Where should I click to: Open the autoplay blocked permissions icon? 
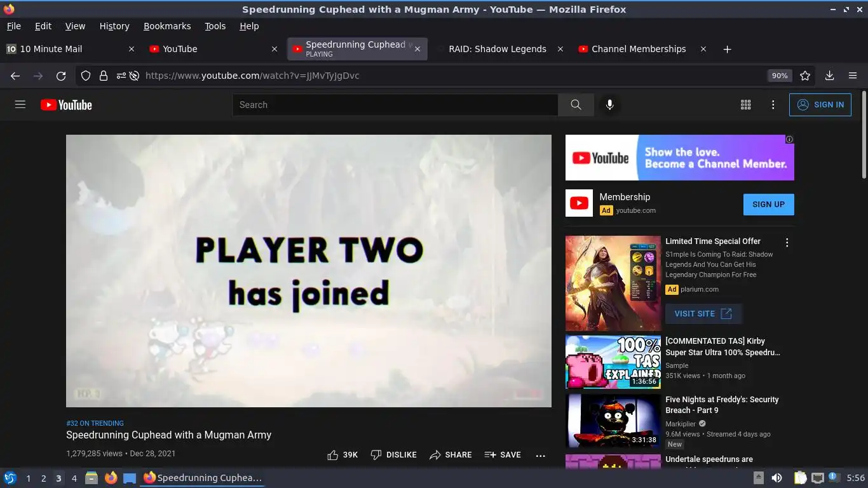click(134, 76)
